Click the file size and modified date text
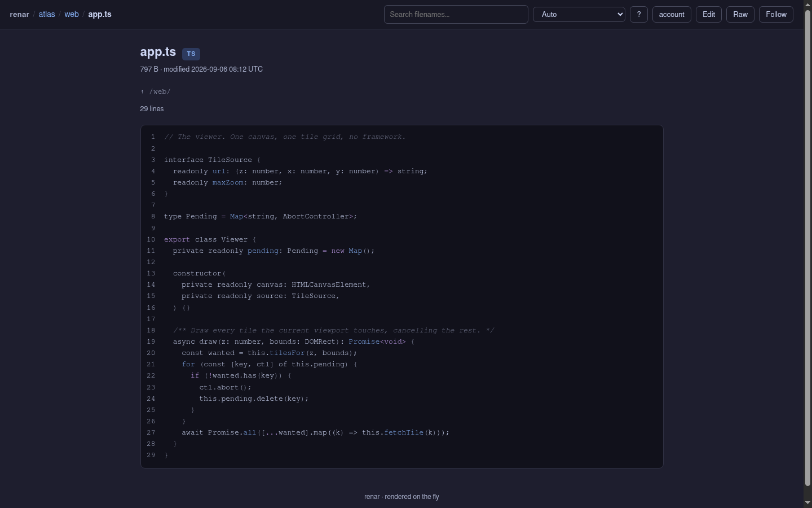This screenshot has height=508, width=812. (x=201, y=69)
